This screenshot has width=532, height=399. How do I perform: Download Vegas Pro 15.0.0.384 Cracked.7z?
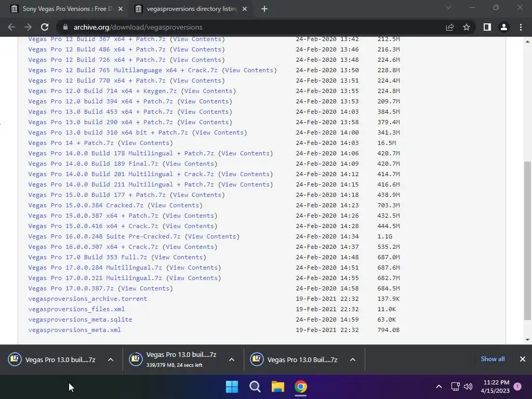click(x=86, y=205)
